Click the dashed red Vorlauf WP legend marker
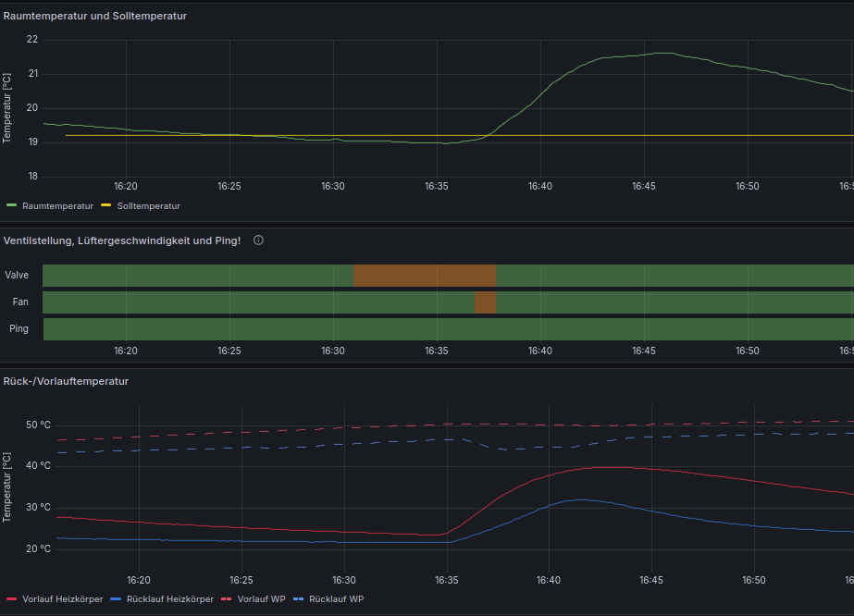Viewport: 854px width, 616px height. point(228,599)
